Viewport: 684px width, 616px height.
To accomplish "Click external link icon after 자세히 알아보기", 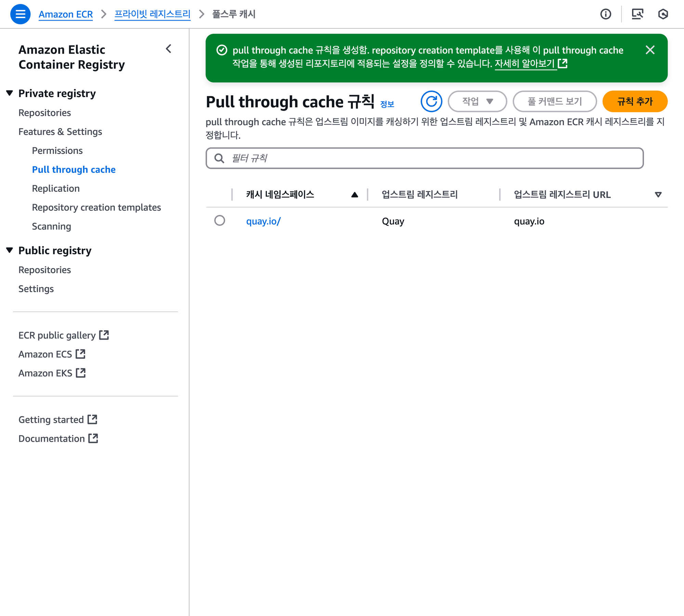I will tap(563, 64).
